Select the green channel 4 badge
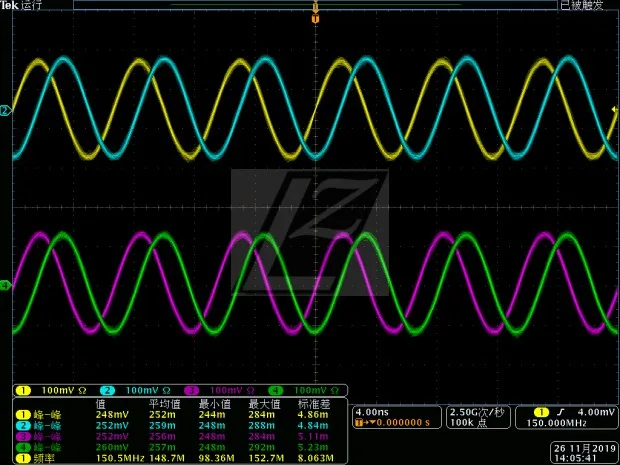Image resolution: width=620 pixels, height=465 pixels. click(276, 391)
